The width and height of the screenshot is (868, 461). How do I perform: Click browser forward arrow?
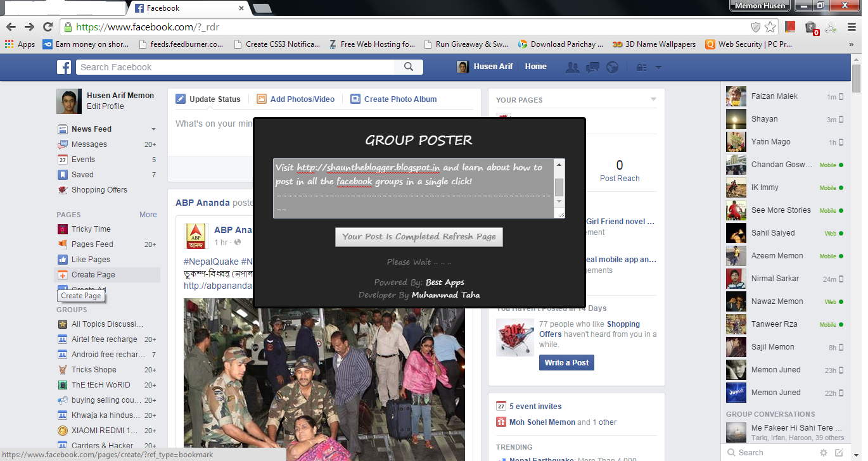coord(29,27)
